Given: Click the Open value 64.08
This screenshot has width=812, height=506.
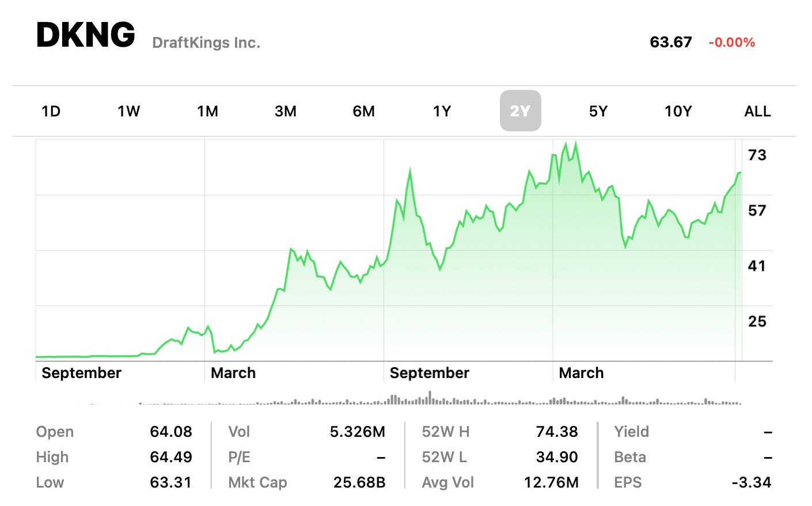Looking at the screenshot, I should pos(171,432).
